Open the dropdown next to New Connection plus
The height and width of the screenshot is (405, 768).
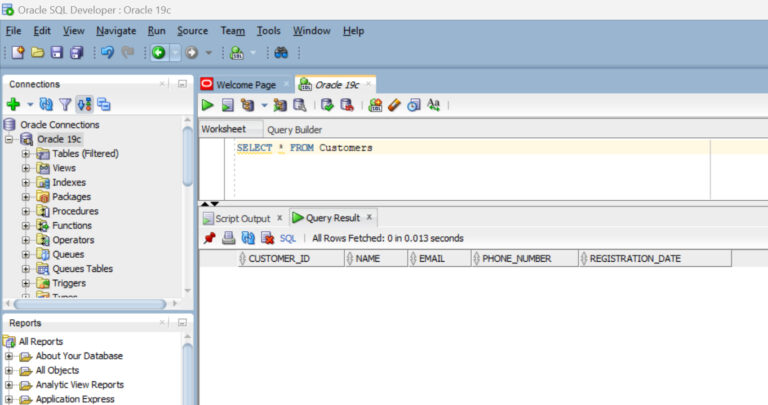pos(30,104)
